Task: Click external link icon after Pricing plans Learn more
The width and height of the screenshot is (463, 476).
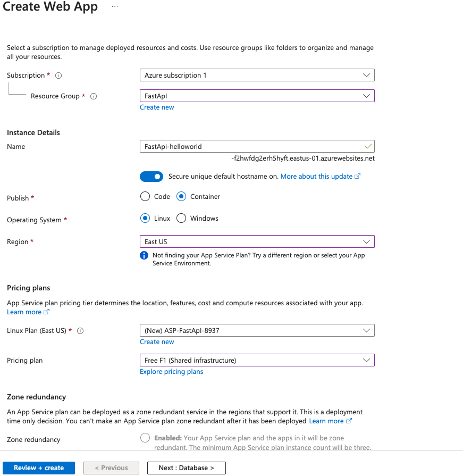Action: point(46,312)
